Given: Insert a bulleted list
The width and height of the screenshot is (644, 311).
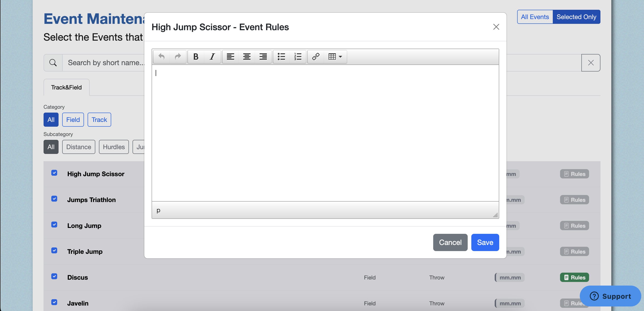Looking at the screenshot, I should (x=281, y=57).
